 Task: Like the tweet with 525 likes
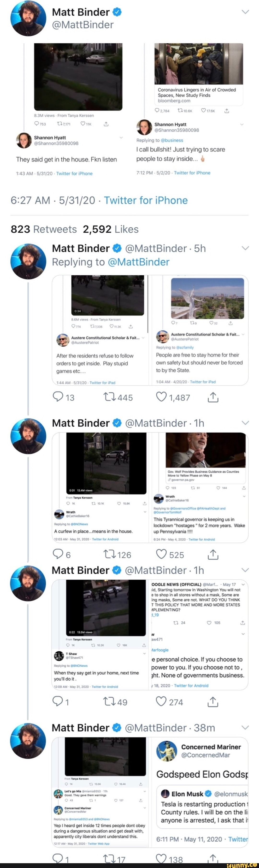coord(161,554)
